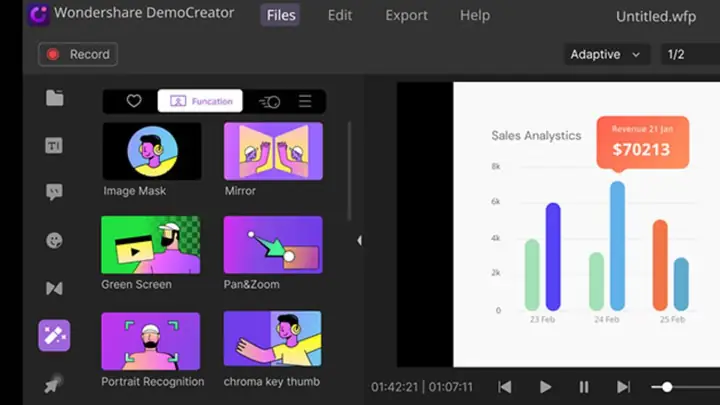This screenshot has height=405, width=720.
Task: Open the list menu tab icon
Action: (x=305, y=101)
